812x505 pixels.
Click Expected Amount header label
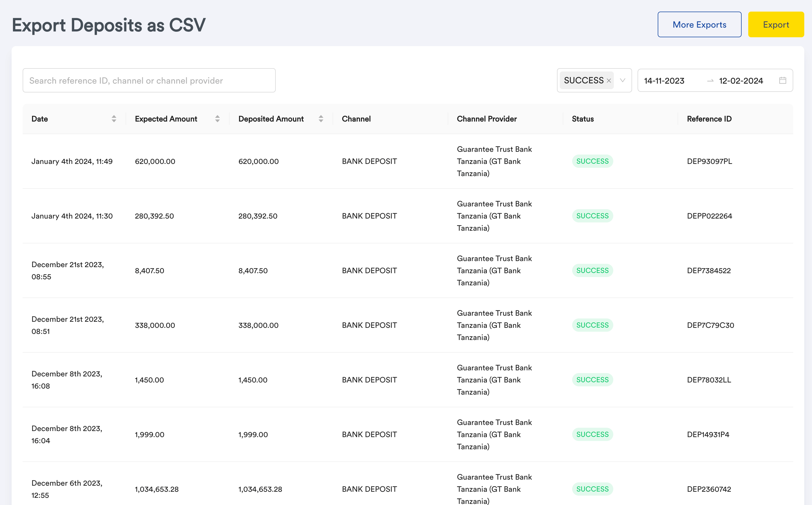pyautogui.click(x=166, y=119)
